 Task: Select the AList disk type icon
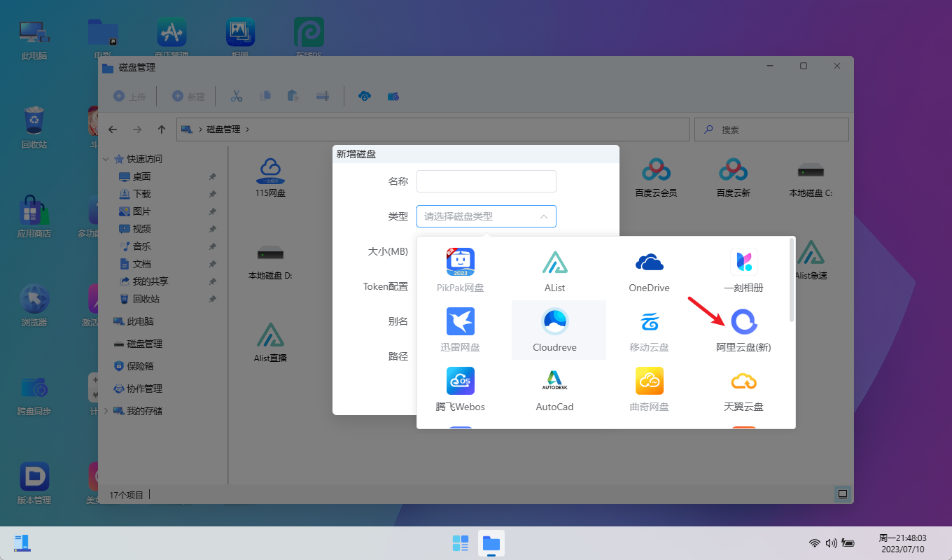[x=554, y=262]
